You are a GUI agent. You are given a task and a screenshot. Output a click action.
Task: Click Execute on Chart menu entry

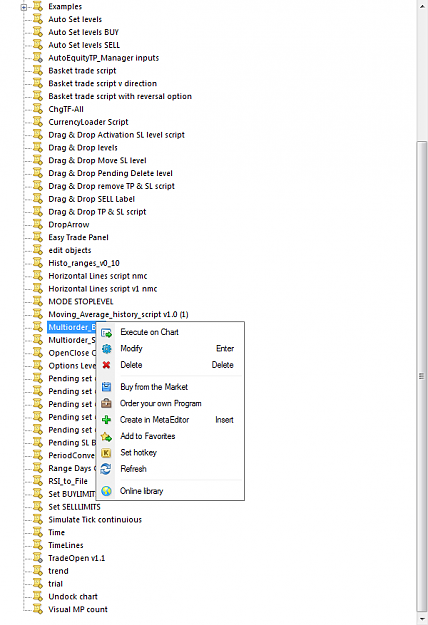click(x=149, y=332)
